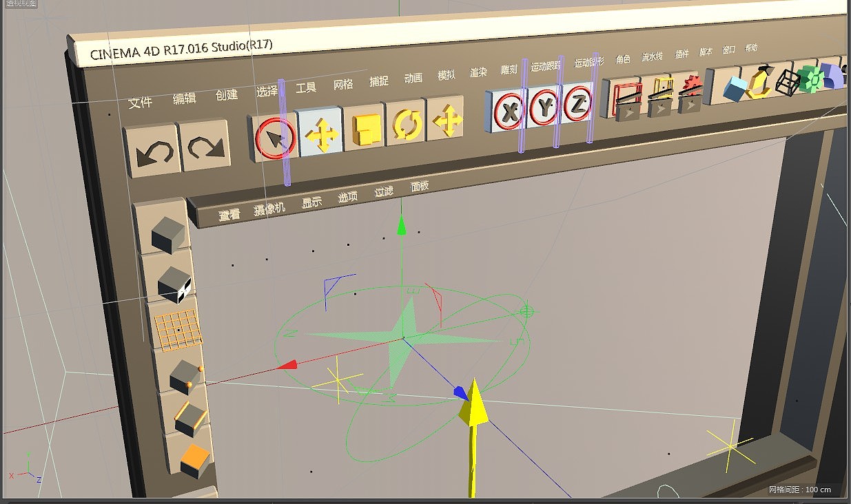Open the 工具 menu
This screenshot has width=851, height=504.
coord(305,87)
